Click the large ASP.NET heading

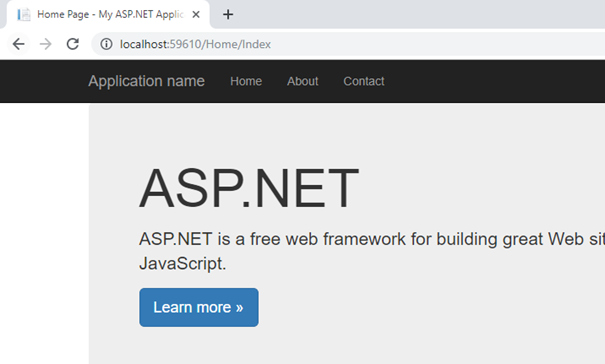(249, 189)
